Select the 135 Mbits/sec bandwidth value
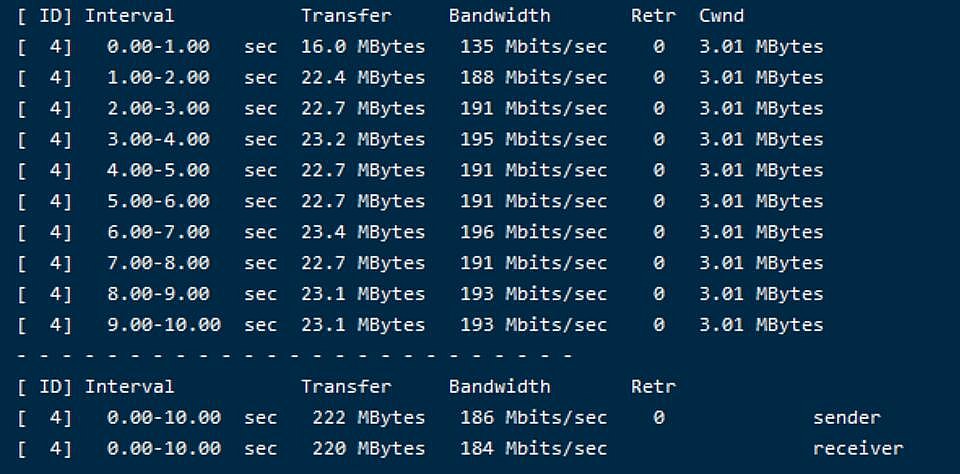This screenshot has height=474, width=960. (x=533, y=47)
